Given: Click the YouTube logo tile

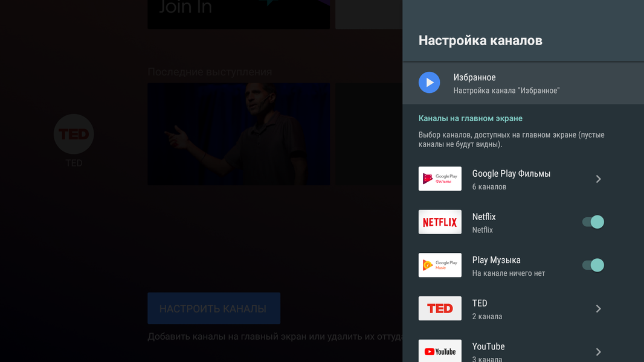Looking at the screenshot, I should 440,351.
